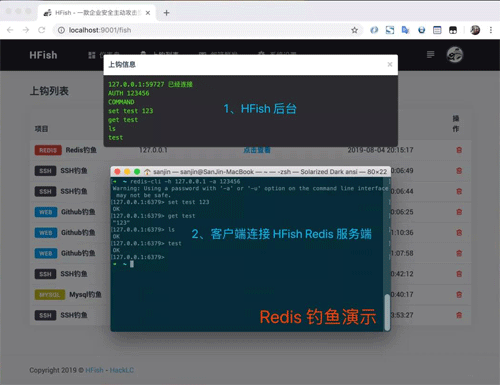Image resolution: width=500 pixels, height=385 pixels.
Task: Click the terminal prompt cursor line
Action: [123, 264]
